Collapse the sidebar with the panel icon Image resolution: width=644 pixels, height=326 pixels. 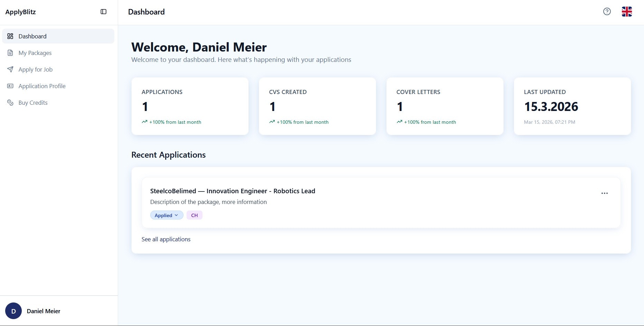point(103,12)
